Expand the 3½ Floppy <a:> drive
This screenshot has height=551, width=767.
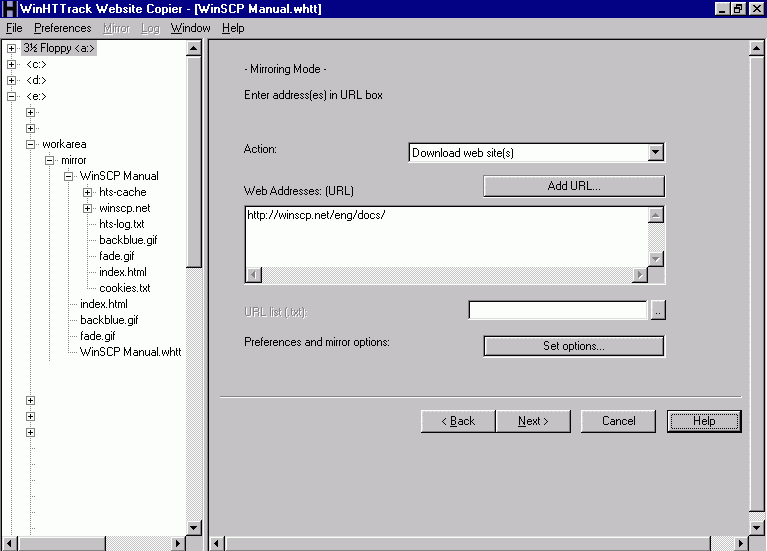[11, 48]
